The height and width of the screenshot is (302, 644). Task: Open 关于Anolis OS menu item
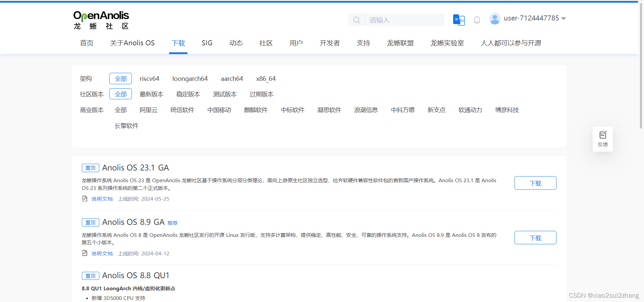click(x=132, y=43)
